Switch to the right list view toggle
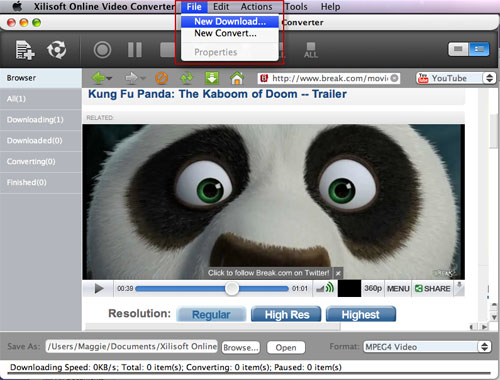500x380 pixels. click(x=479, y=49)
